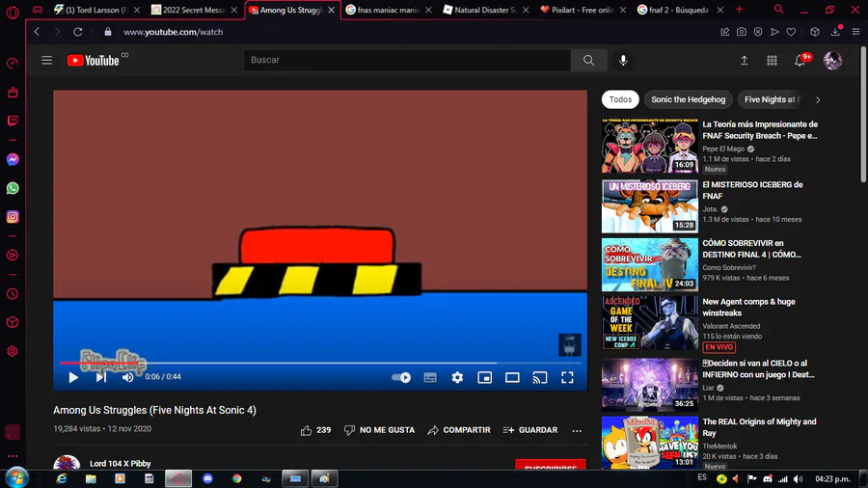Click the COMPARTIR share button
The height and width of the screenshot is (488, 868).
pos(459,430)
